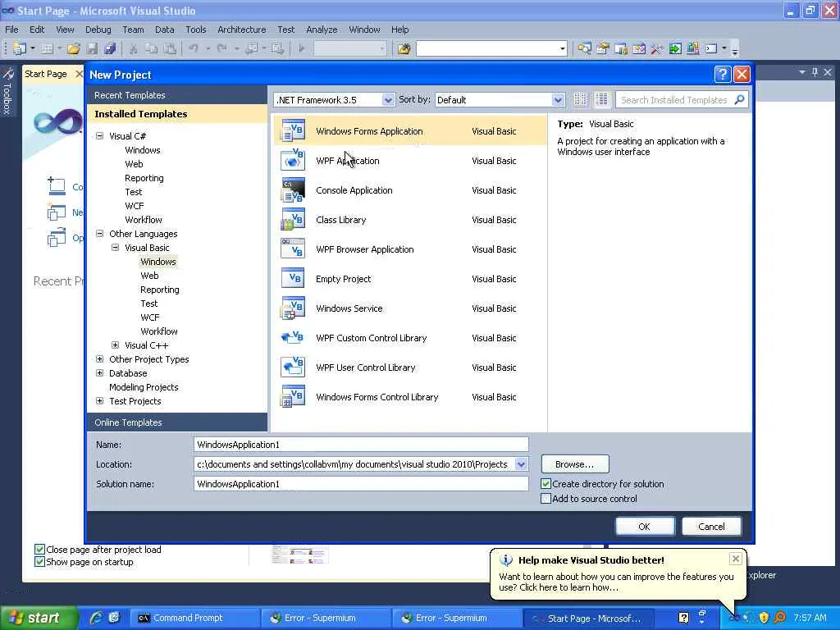Click the New Project toolbar icon

point(20,48)
